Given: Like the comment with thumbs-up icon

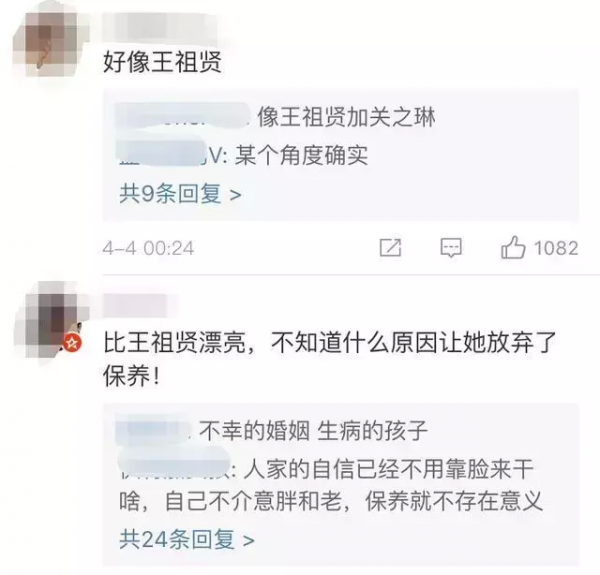Looking at the screenshot, I should 512,247.
